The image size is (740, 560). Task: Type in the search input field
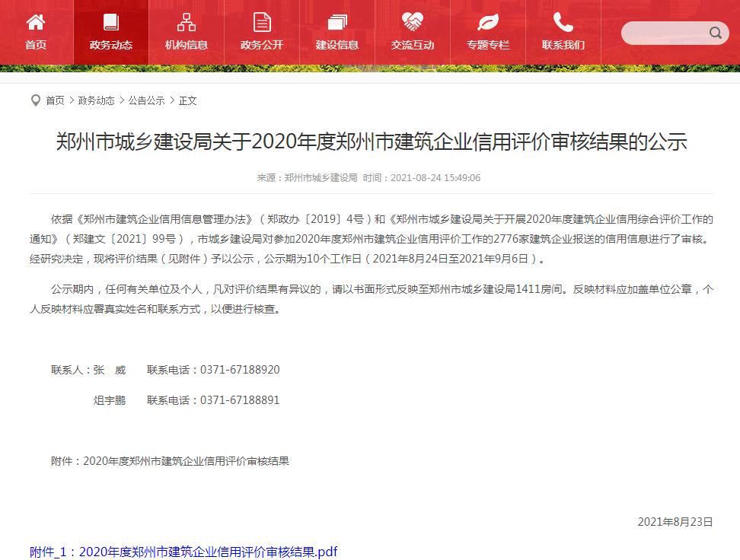(664, 33)
